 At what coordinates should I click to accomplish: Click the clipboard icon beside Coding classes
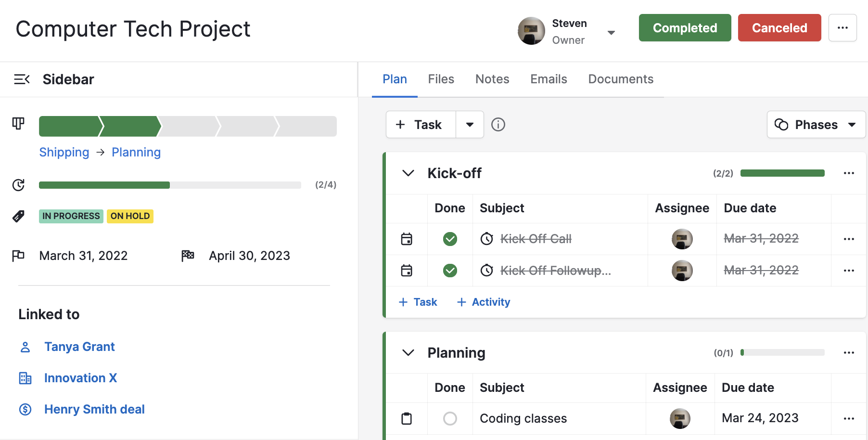click(x=407, y=418)
